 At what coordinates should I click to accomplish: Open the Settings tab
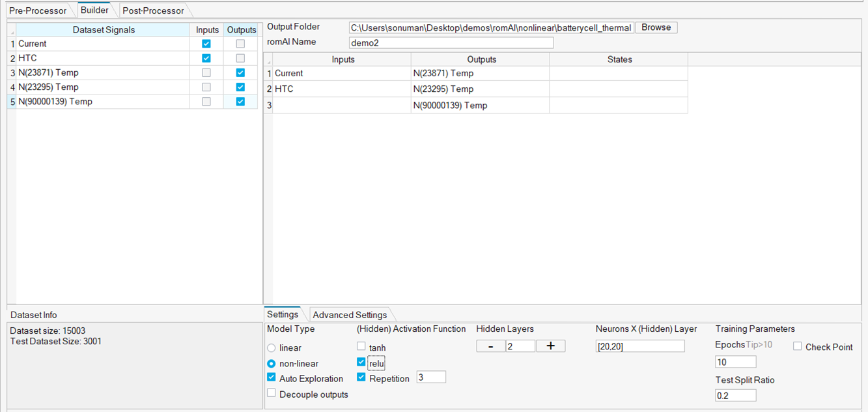coord(283,314)
